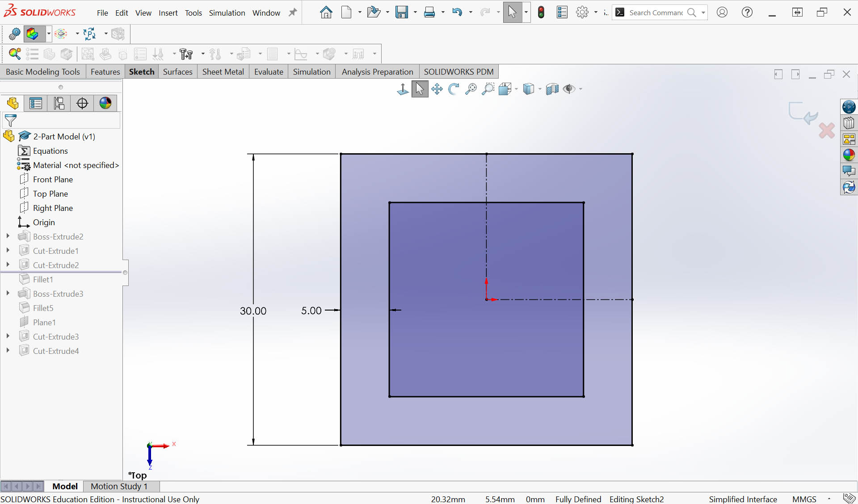Viewport: 858px width, 504px height.
Task: Click the sketch confirm corner exit icon
Action: pos(803,113)
